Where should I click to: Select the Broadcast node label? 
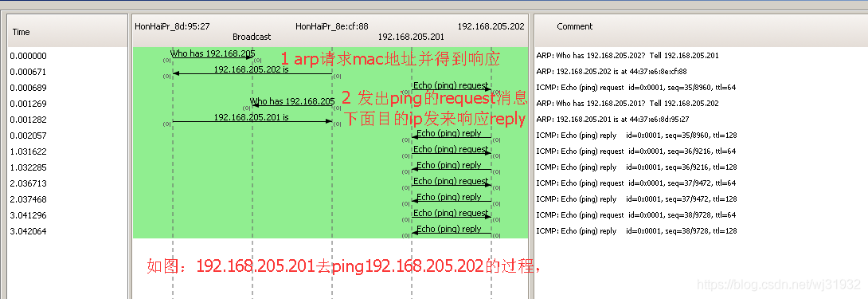[252, 37]
